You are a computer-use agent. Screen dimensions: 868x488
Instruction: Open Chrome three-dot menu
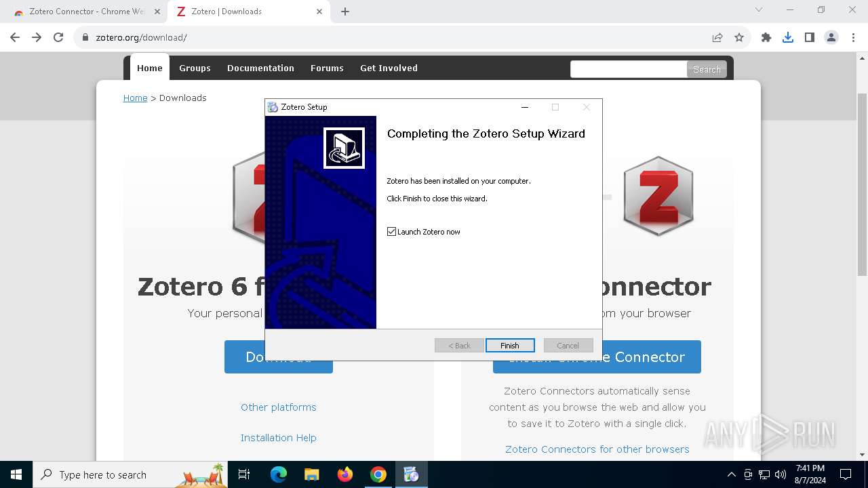click(852, 37)
